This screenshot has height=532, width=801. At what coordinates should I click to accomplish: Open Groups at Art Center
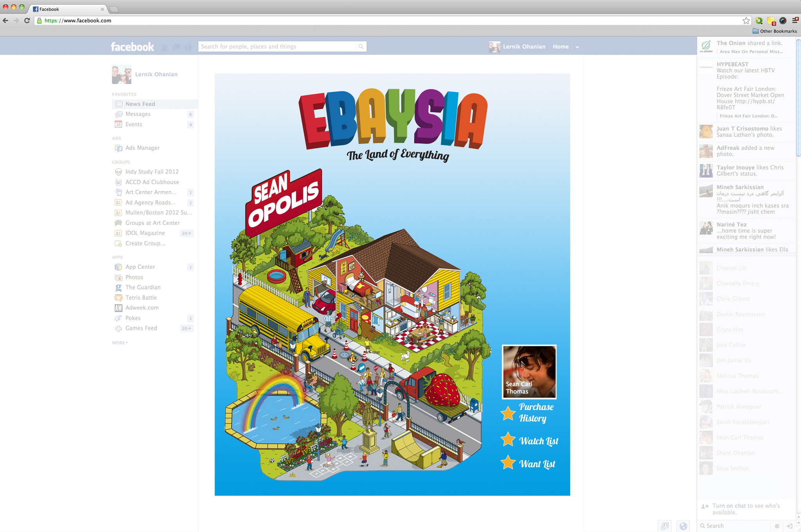tap(153, 223)
